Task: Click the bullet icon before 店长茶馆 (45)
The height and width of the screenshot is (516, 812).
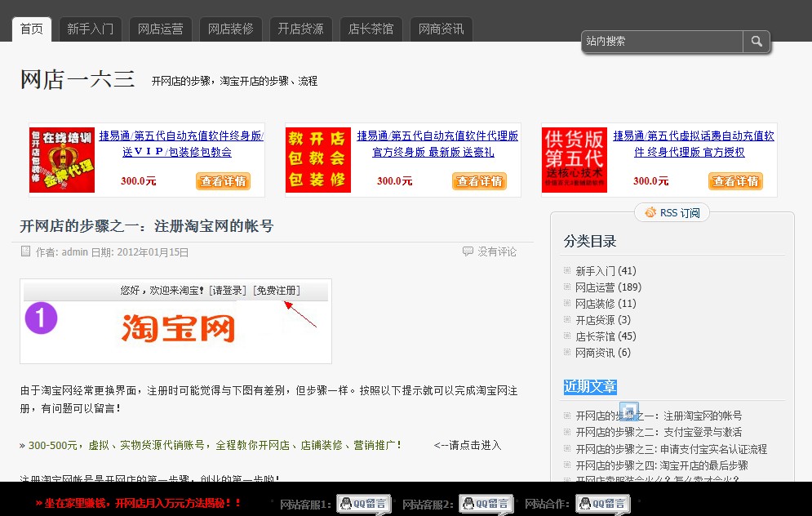Action: click(566, 336)
